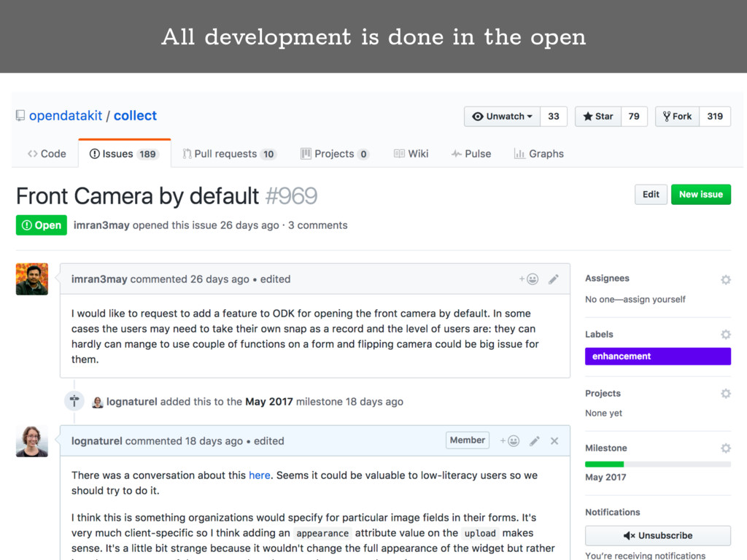Add reaction to lognaturel's comment
Viewport: 747px width, 560px height.
point(510,441)
